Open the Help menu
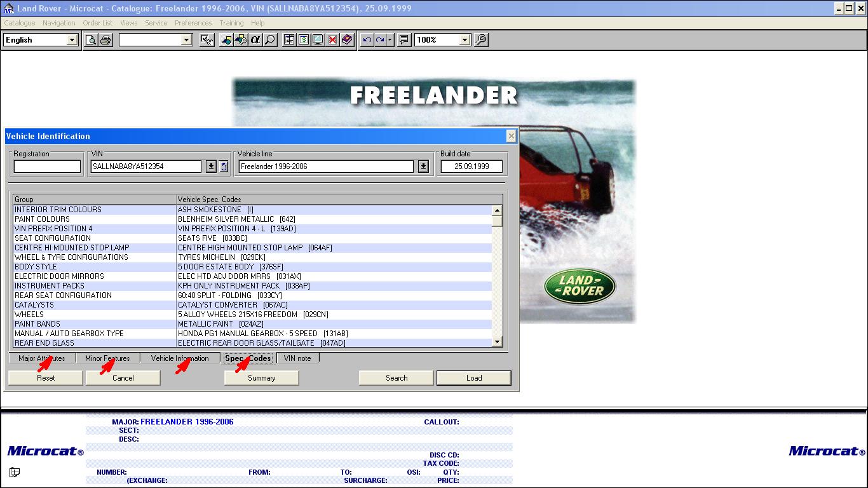Image resolution: width=868 pixels, height=488 pixels. point(257,23)
